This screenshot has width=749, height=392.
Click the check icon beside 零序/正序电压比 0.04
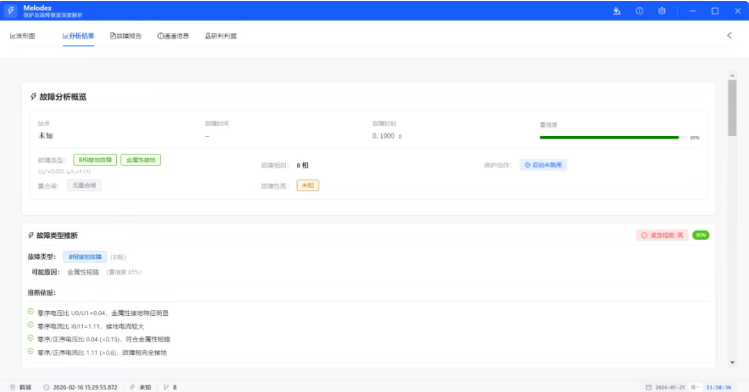(31, 338)
